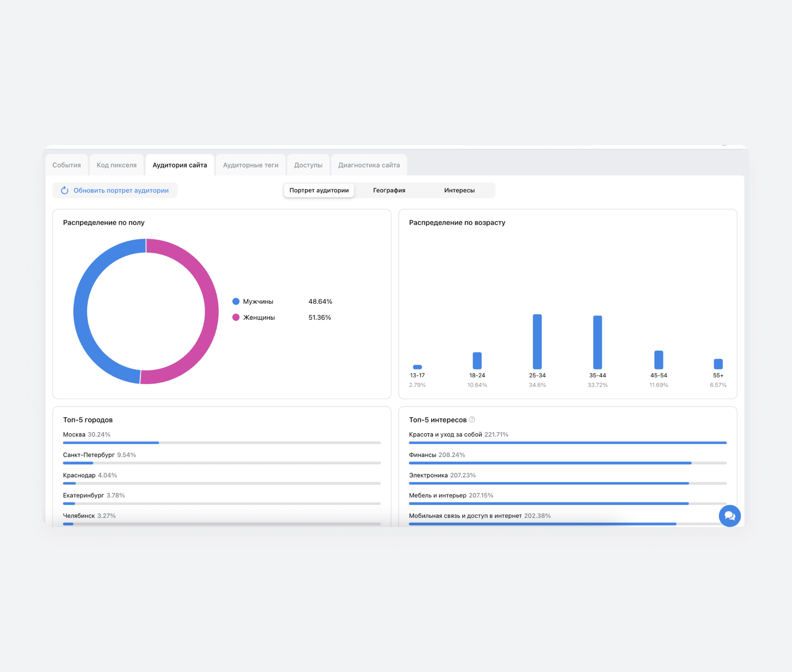Click the pink Женщины legend dot
Screen dimensions: 792x672
coord(236,317)
